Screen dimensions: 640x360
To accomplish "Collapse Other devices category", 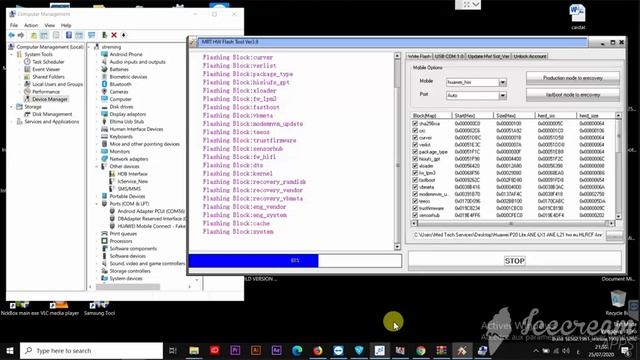I will pos(98,166).
